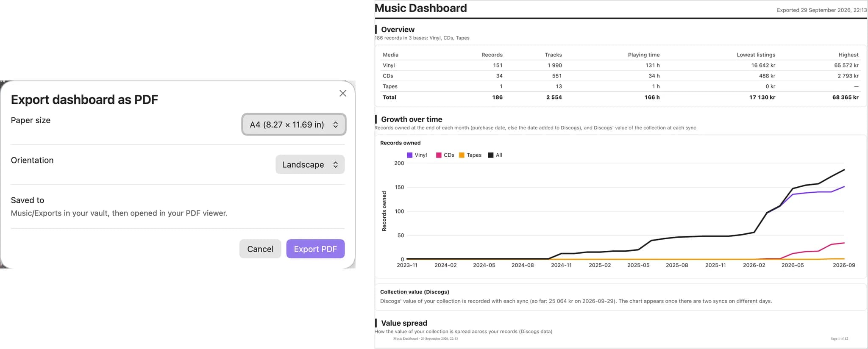
Task: Close the Export dashboard as PDF dialog
Action: coord(343,93)
